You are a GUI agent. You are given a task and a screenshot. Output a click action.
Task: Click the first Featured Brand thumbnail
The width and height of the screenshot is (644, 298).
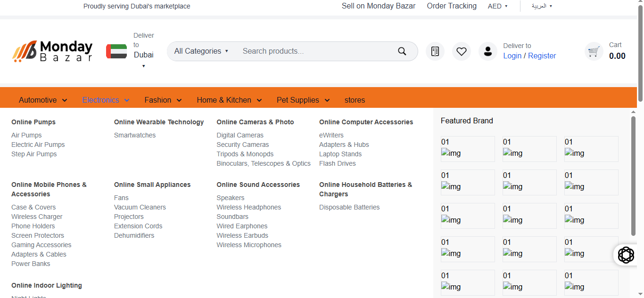[x=468, y=149]
